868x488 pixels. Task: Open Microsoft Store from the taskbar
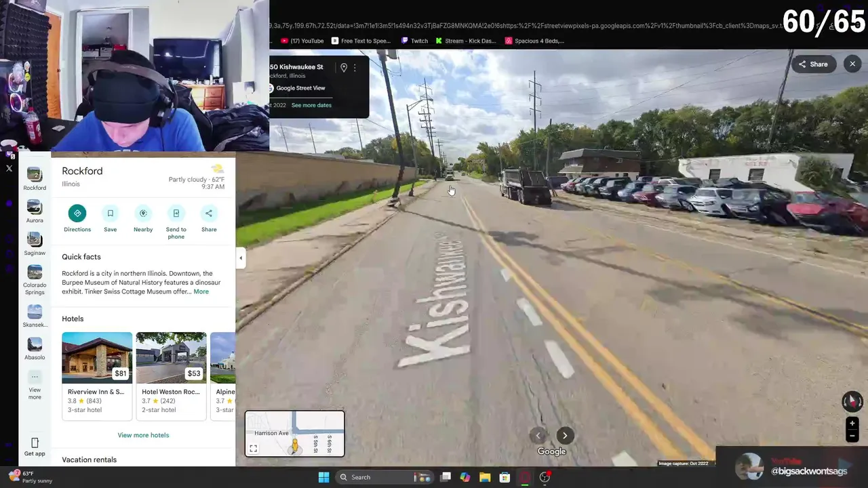pos(505,477)
